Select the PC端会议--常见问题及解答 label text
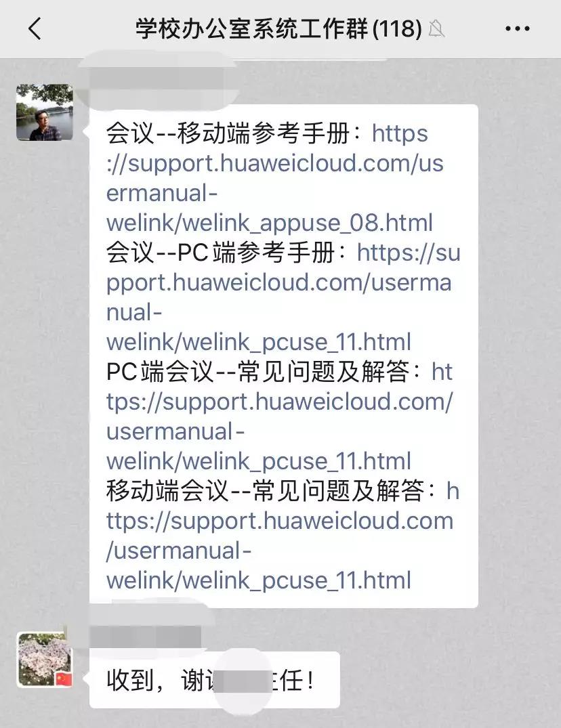561x728 pixels. [257, 372]
